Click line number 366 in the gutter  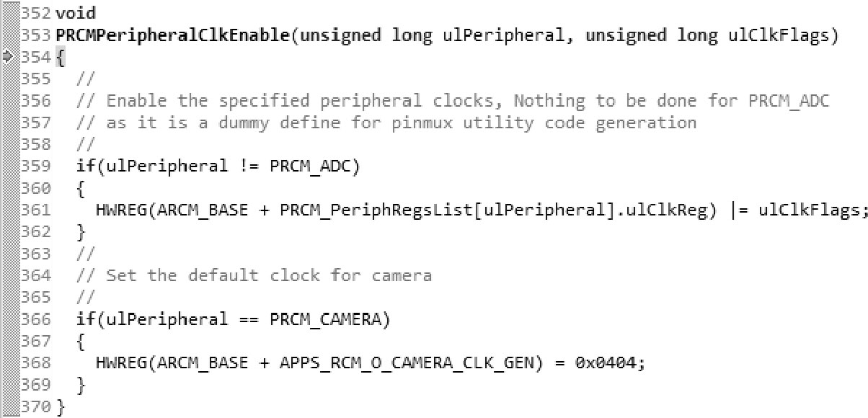point(36,319)
